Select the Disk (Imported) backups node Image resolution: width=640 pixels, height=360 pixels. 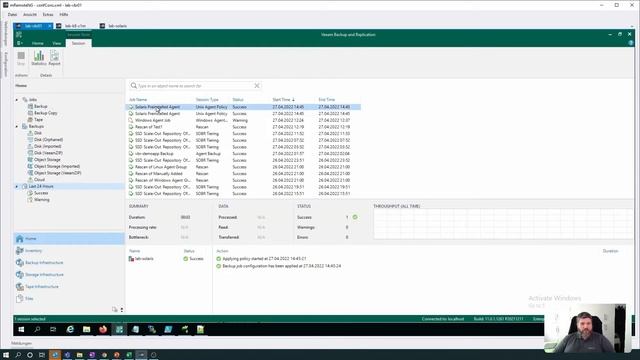tap(47, 146)
